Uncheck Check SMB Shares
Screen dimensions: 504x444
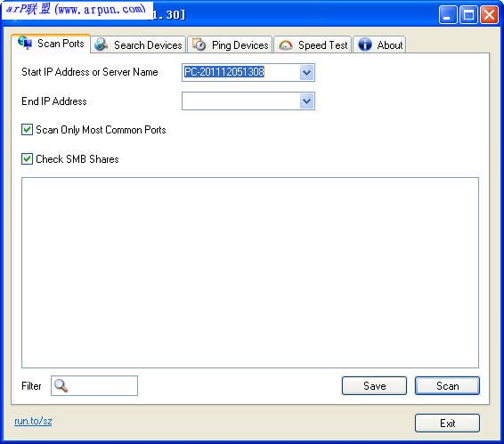[27, 158]
